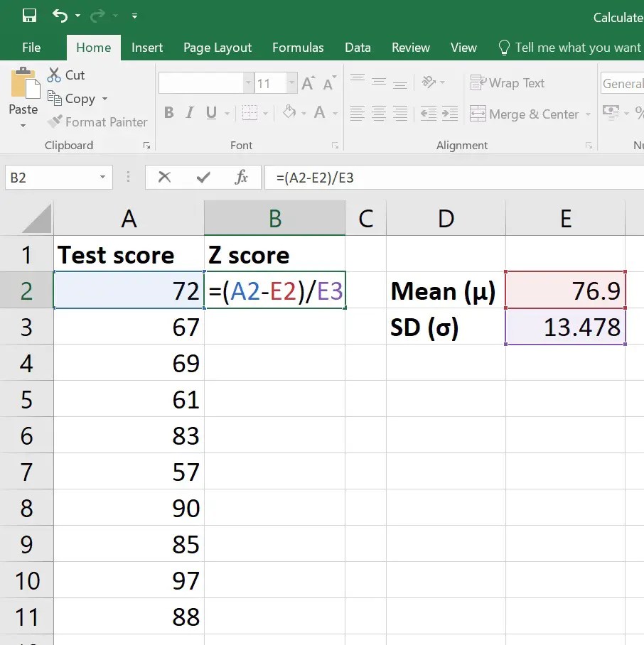Open the Fill Color bucket
This screenshot has height=645, width=644.
(x=289, y=112)
